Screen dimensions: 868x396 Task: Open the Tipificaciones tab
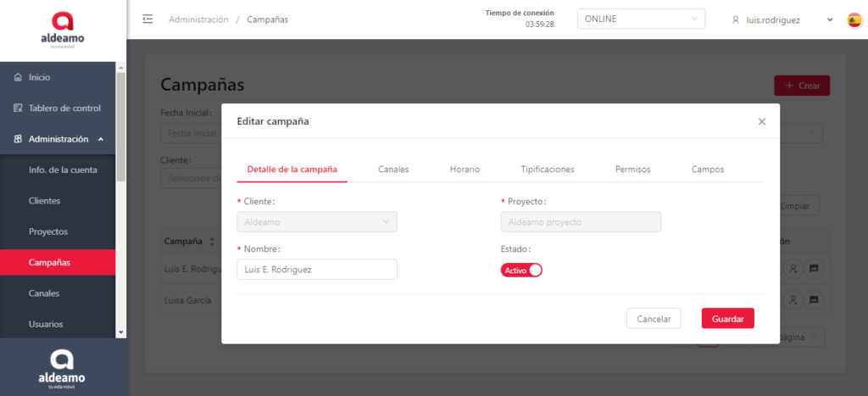coord(547,170)
